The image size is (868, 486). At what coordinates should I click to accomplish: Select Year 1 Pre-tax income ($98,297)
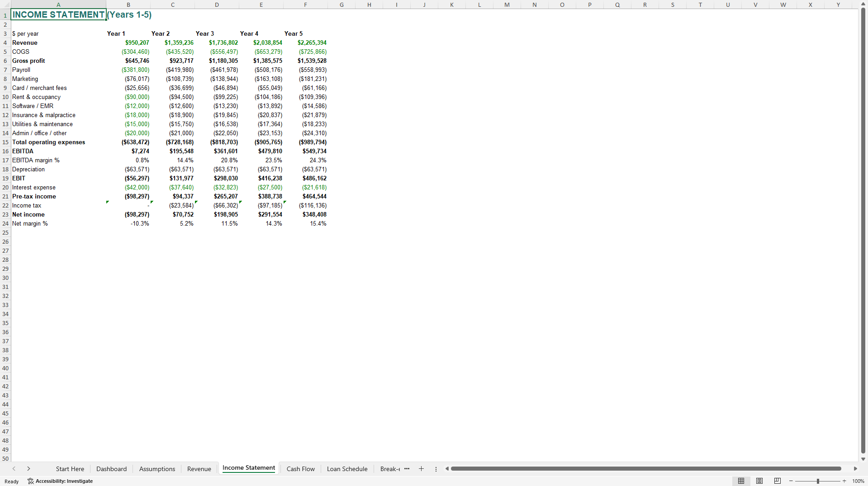pos(128,196)
